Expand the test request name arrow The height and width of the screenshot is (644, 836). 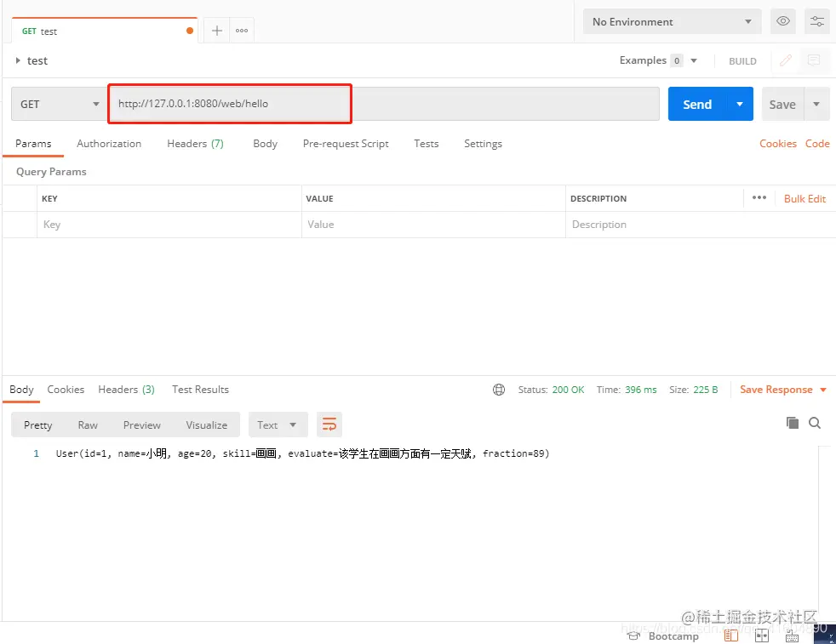point(18,60)
